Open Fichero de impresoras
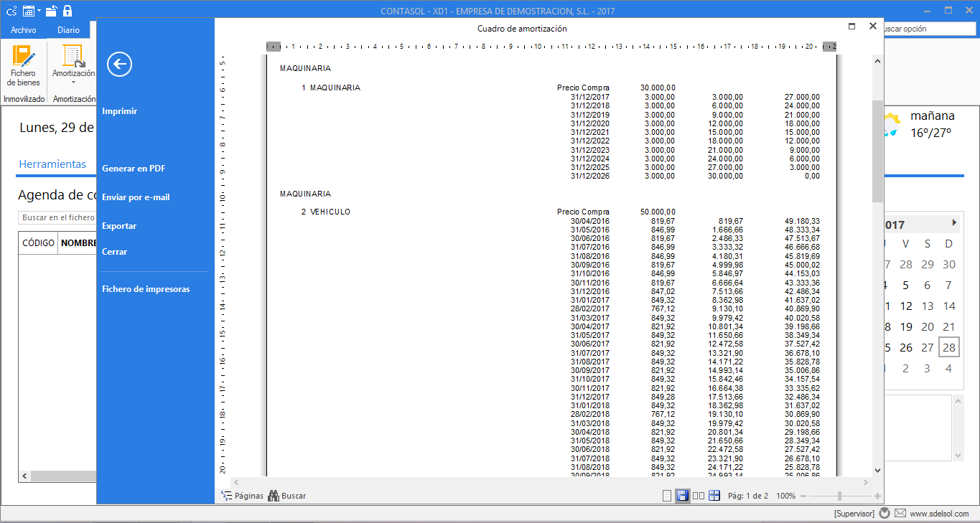Viewport: 980px width, 523px height. (x=146, y=289)
